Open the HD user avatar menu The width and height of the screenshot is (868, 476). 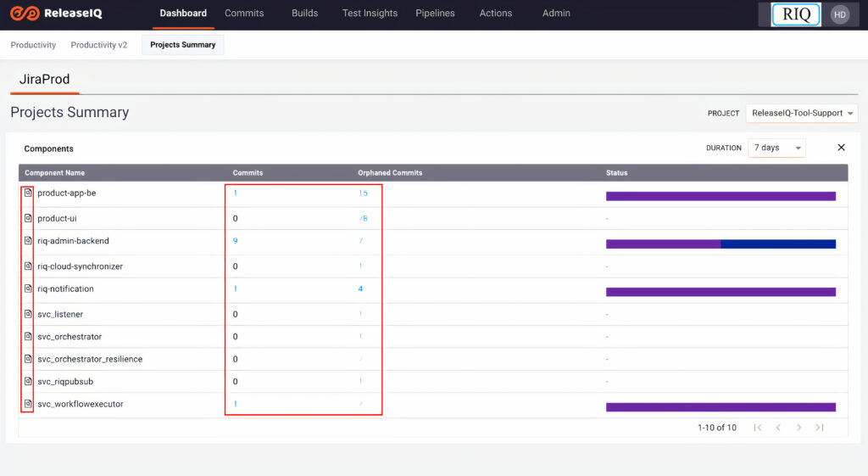click(840, 14)
